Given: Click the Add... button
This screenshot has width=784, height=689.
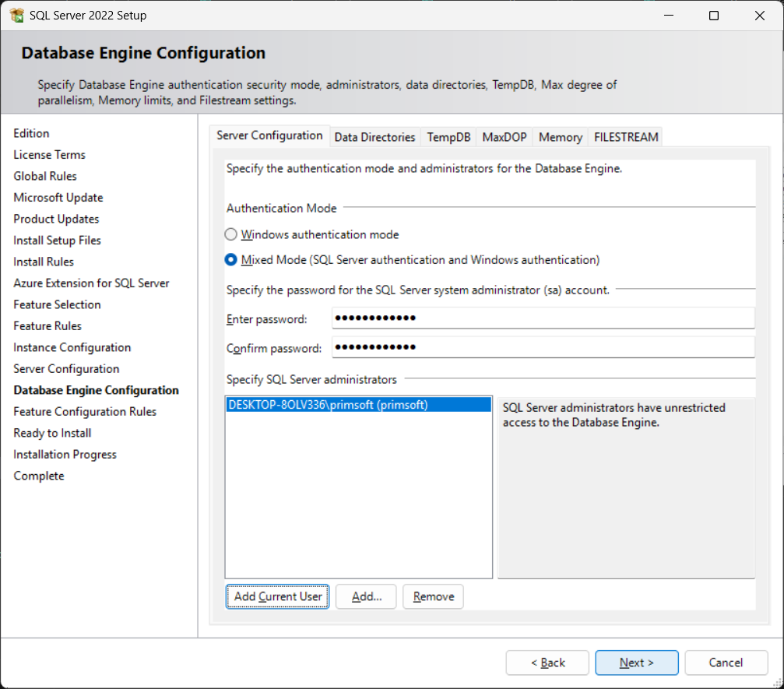Looking at the screenshot, I should pyautogui.click(x=366, y=596).
